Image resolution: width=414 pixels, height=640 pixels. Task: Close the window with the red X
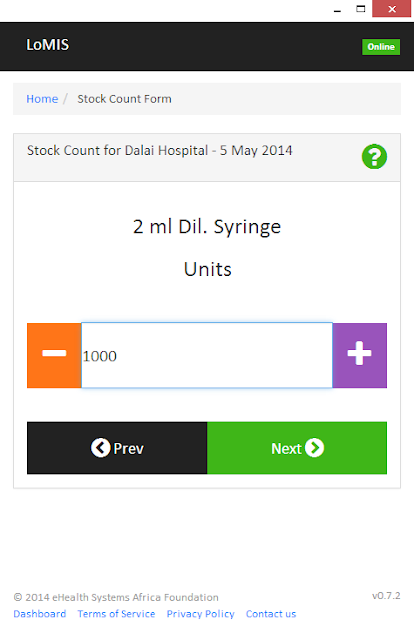pyautogui.click(x=392, y=9)
